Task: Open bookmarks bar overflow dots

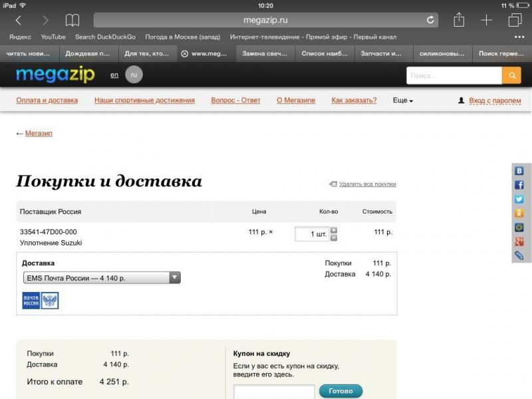Action: click(519, 37)
